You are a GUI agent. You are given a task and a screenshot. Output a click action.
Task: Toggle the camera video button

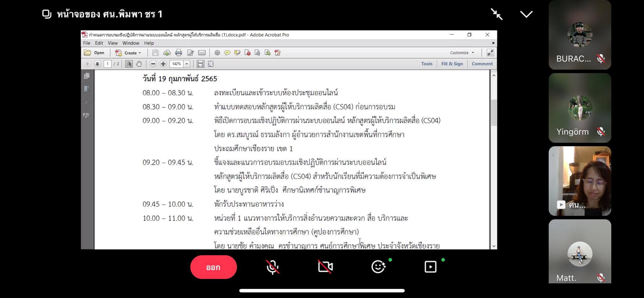325,267
